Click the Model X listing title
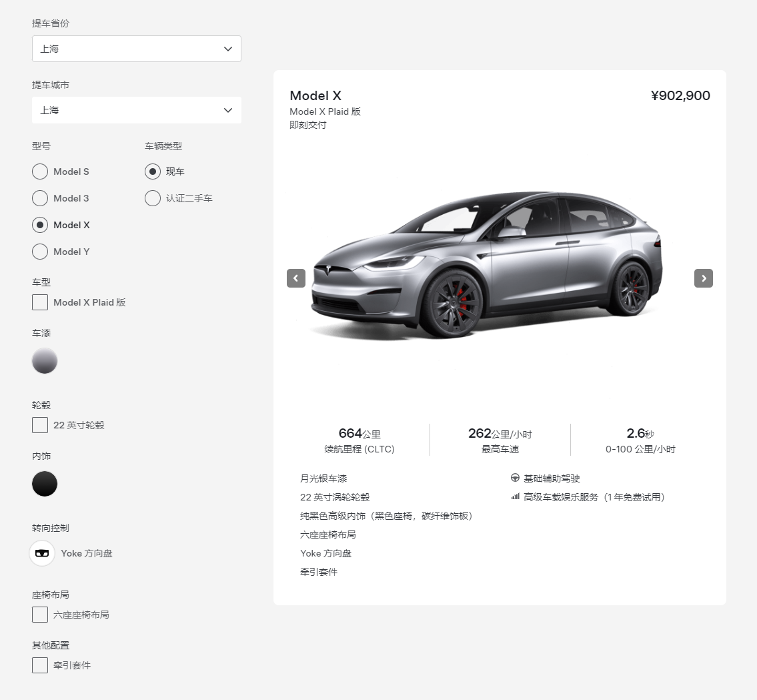The width and height of the screenshot is (757, 700). click(x=315, y=95)
